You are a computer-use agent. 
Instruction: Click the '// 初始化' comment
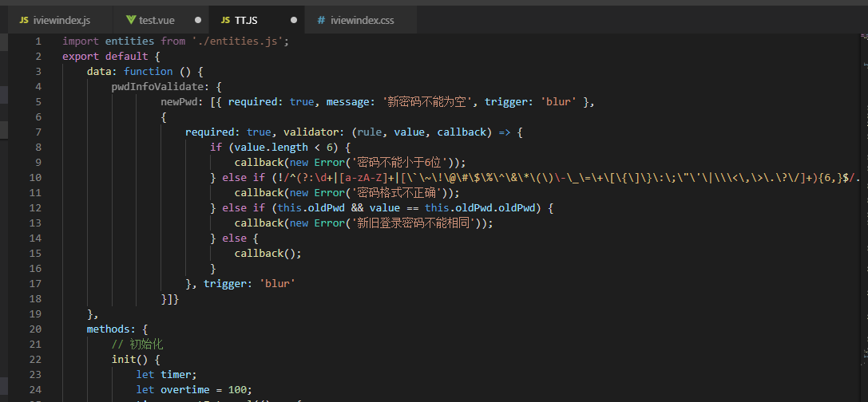(137, 344)
